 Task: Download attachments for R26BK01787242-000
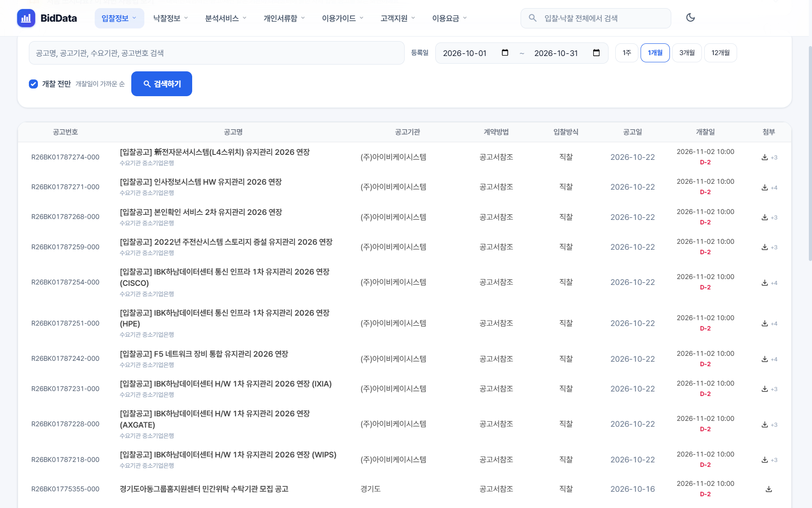(765, 359)
